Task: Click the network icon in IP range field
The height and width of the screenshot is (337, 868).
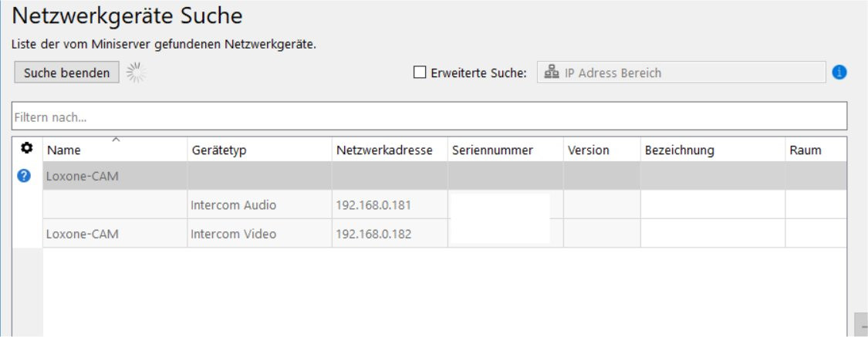Action: pos(552,72)
